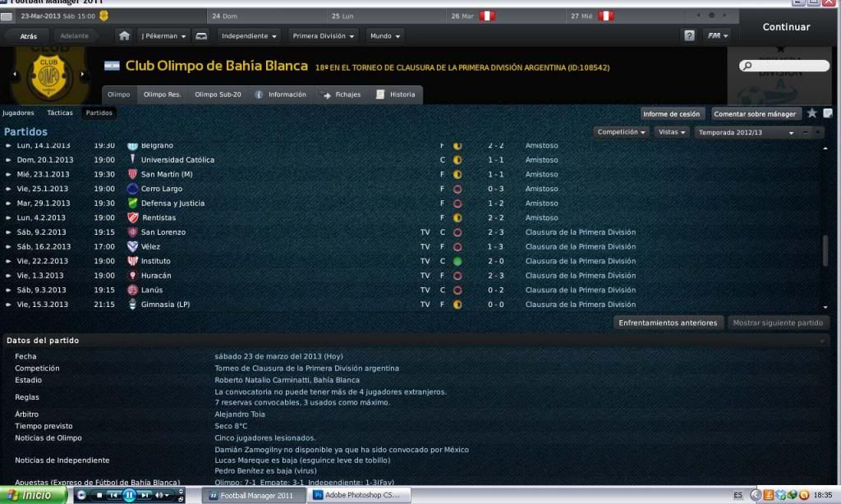The height and width of the screenshot is (504, 841).
Task: Expand the Vie, 15.3.2013 fixture row arrow
Action: click(8, 305)
